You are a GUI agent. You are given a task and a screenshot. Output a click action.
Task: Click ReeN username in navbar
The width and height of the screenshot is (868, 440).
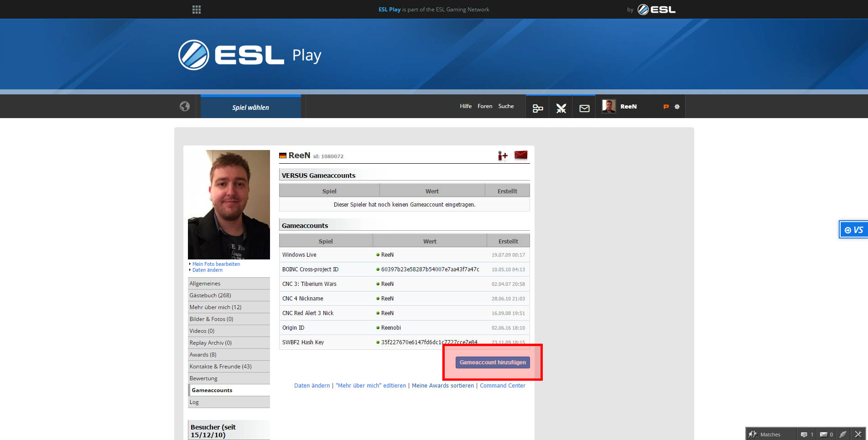click(629, 107)
